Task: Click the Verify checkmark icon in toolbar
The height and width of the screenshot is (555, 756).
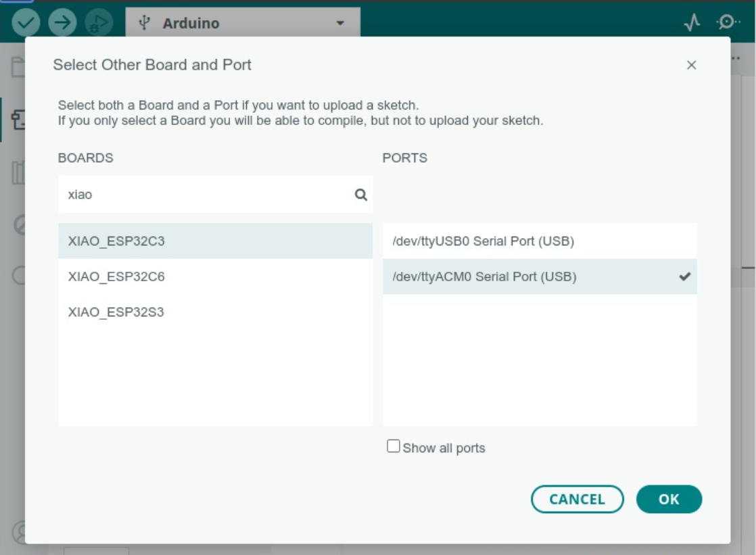Action: [26, 23]
